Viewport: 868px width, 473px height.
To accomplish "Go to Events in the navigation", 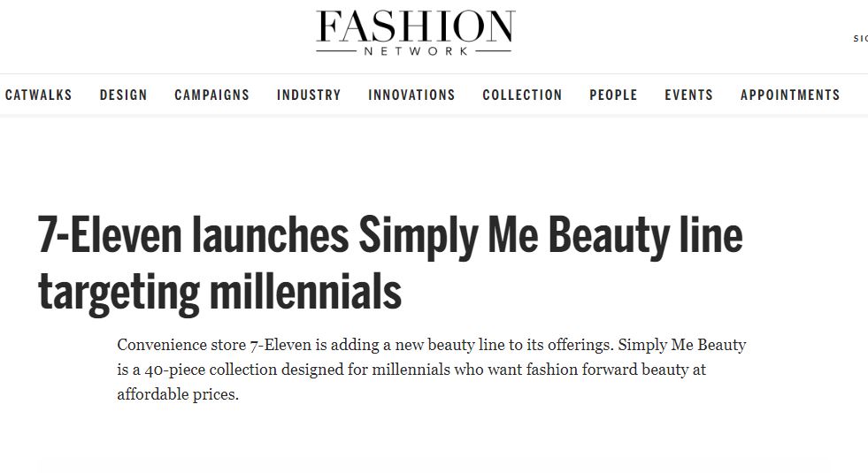I will pos(688,95).
